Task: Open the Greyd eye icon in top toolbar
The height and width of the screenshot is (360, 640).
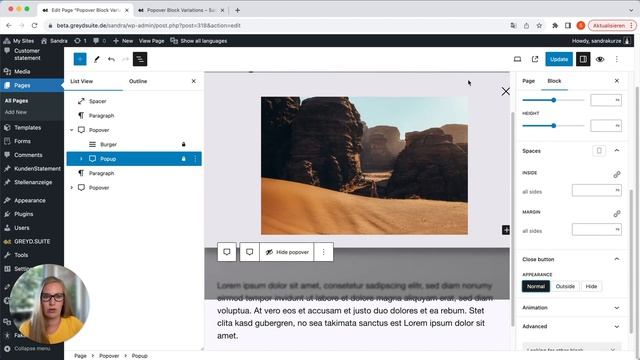Action: click(x=600, y=59)
